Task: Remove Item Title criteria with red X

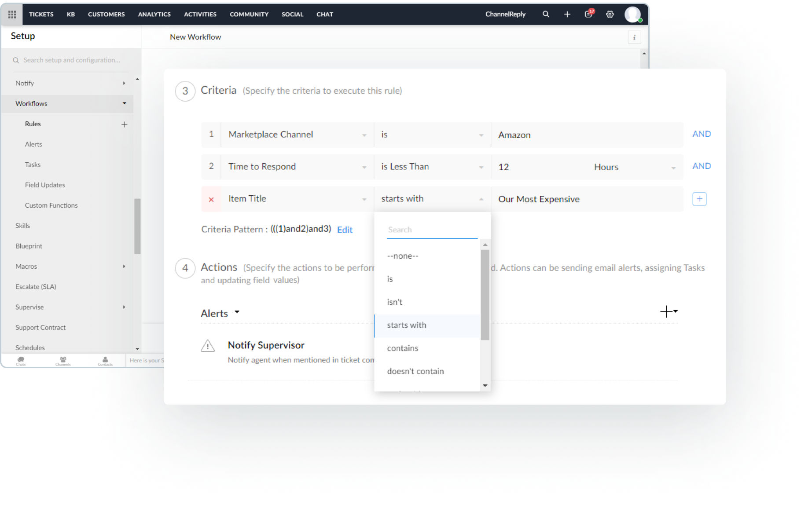Action: [211, 199]
